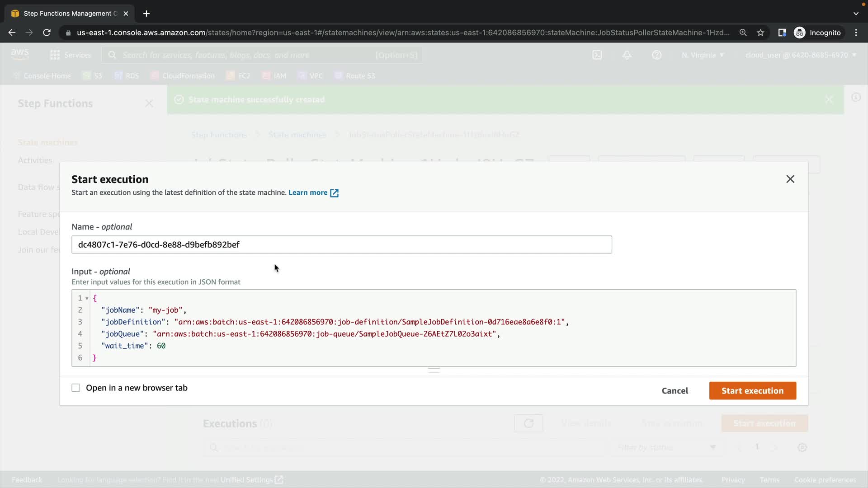This screenshot has height=488, width=868.
Task: Click the side panel icon in toolbar
Action: (x=782, y=33)
